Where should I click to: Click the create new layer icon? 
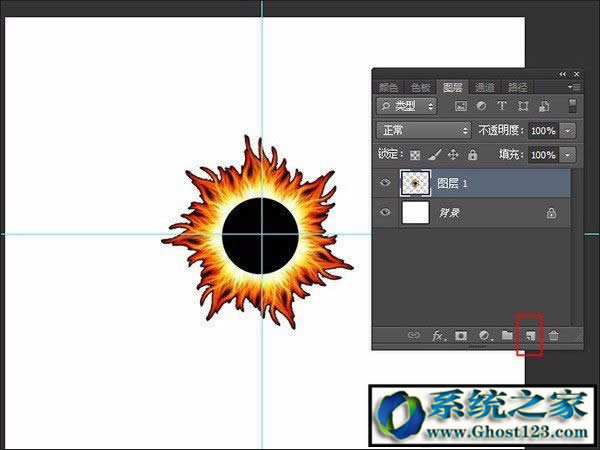coord(529,336)
